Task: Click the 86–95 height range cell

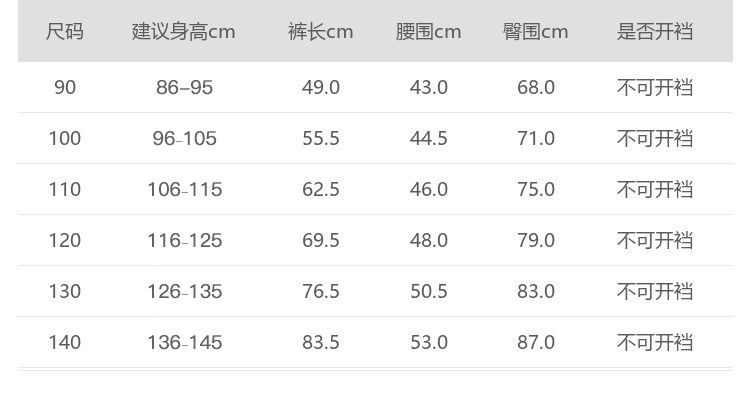Action: [185, 88]
